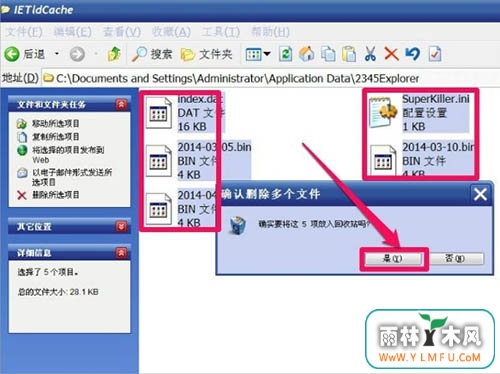The height and width of the screenshot is (374, 500).
Task: Toggle the Folders pane button
Action: [206, 54]
